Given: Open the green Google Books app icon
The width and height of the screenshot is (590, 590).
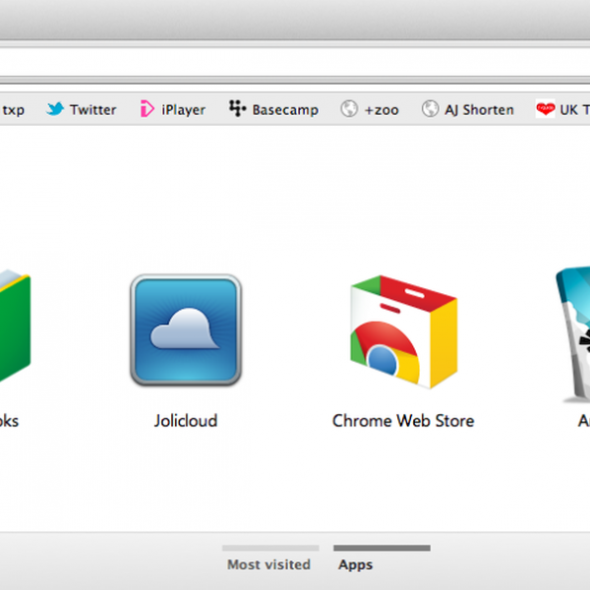Looking at the screenshot, I should [15, 325].
